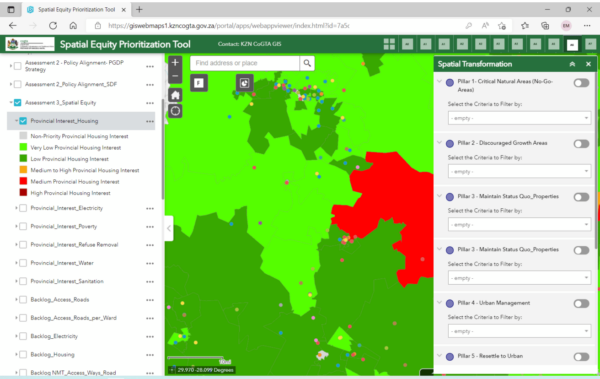The height and width of the screenshot is (379, 600).
Task: Open options menu for Provincial_Interest_Refuse Removal
Action: click(150, 245)
